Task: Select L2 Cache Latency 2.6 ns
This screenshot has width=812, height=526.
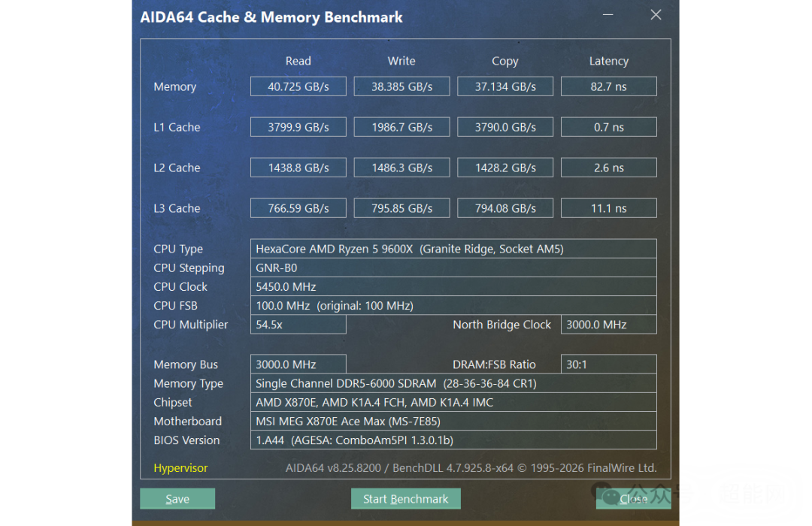Action: pyautogui.click(x=608, y=168)
